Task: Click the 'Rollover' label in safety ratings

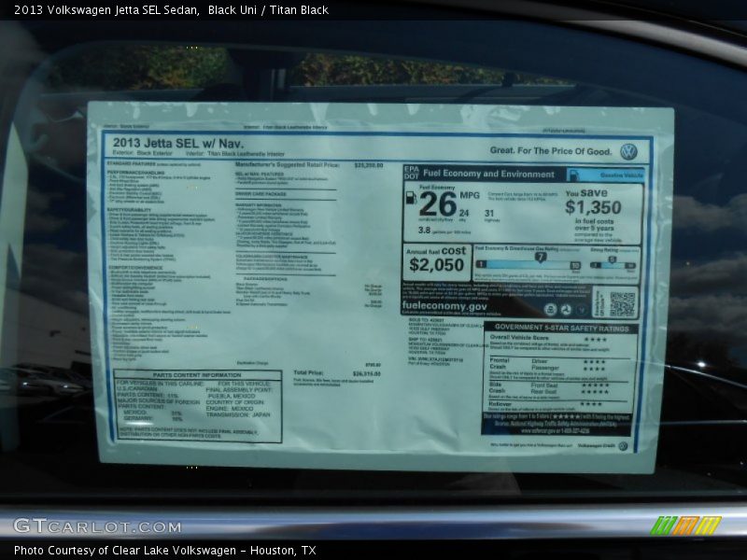Action: 500,404
